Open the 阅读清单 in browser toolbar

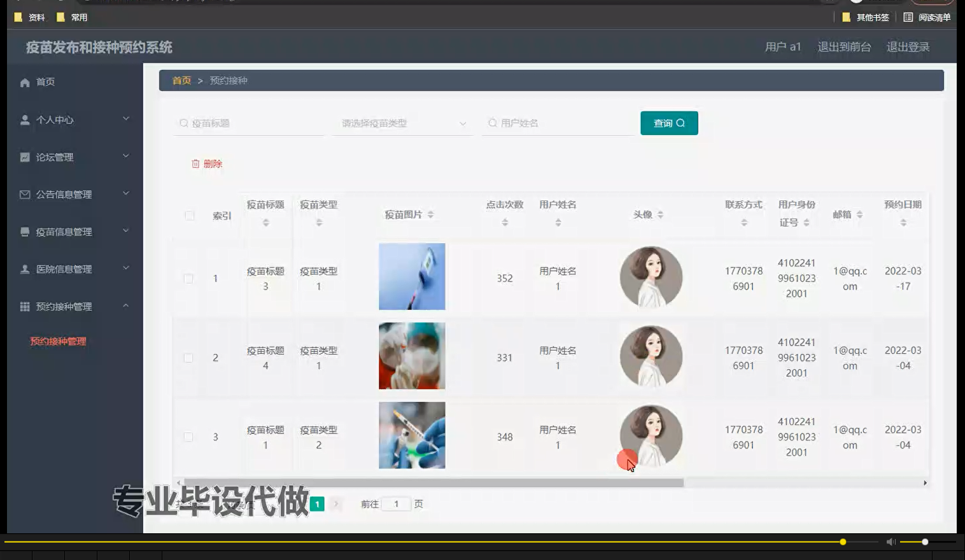point(929,17)
